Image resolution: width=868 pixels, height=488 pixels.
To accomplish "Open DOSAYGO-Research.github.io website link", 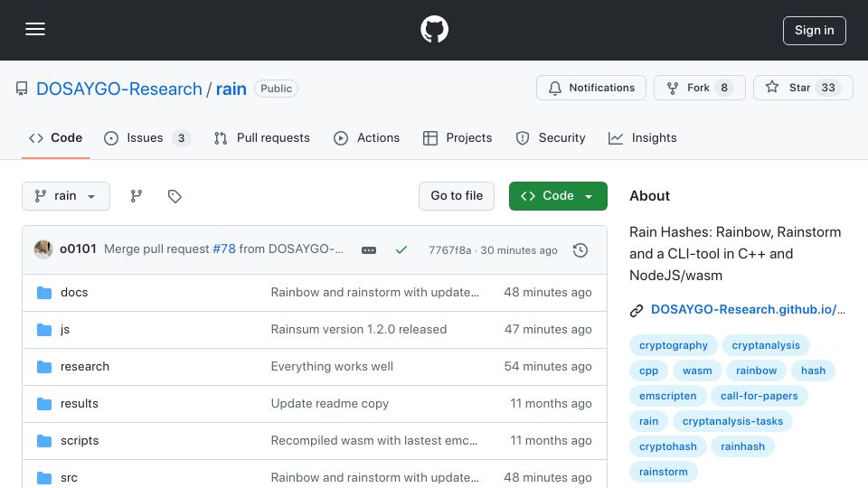I will (x=748, y=309).
